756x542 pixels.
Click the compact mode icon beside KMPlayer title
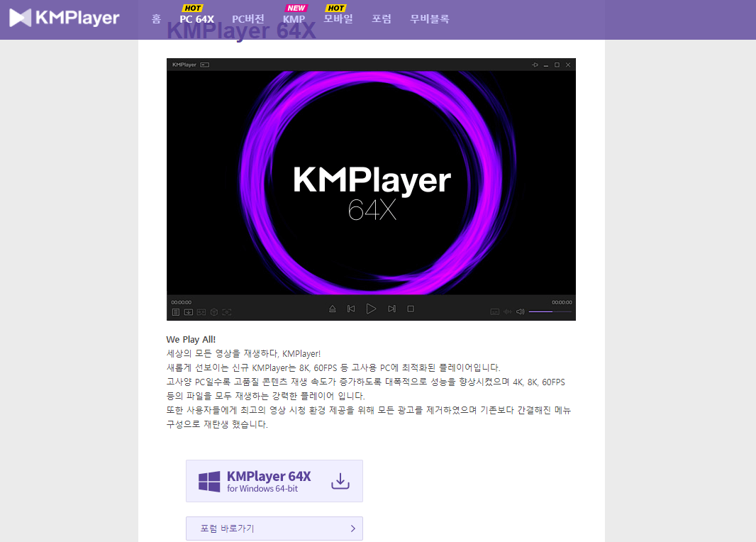205,65
